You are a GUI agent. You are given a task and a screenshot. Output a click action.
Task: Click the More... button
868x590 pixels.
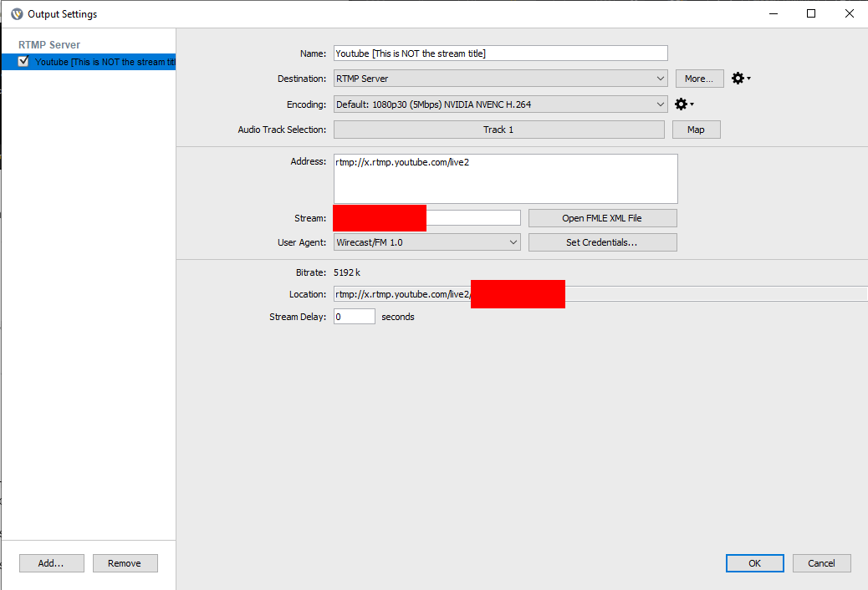point(699,79)
